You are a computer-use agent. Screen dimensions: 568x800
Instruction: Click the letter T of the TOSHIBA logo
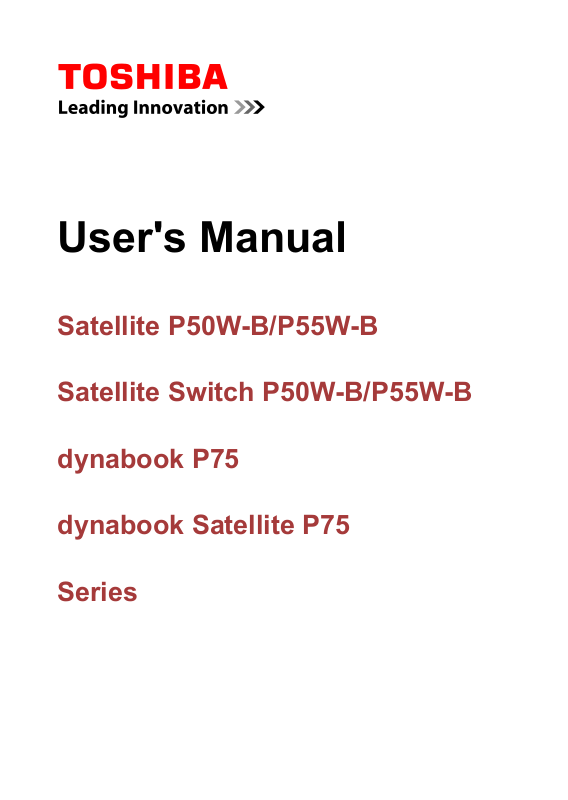69,77
